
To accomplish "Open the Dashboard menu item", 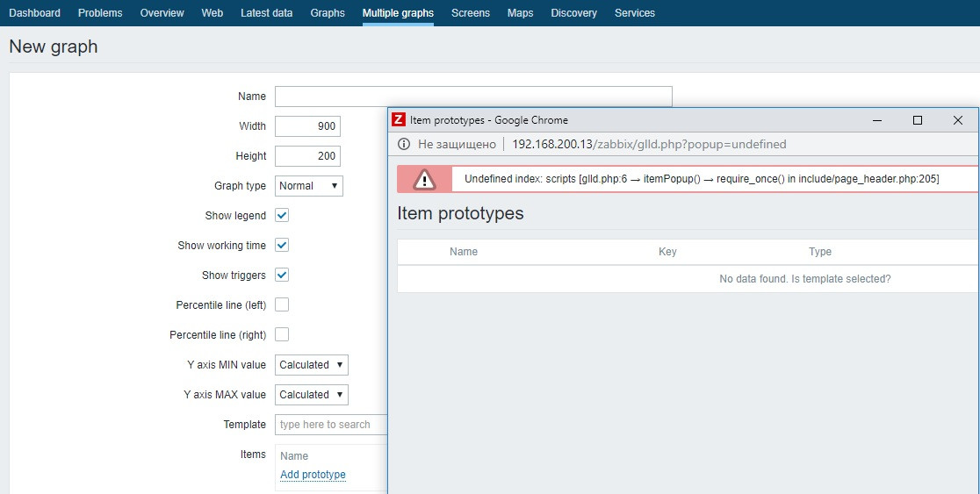I will (x=35, y=12).
